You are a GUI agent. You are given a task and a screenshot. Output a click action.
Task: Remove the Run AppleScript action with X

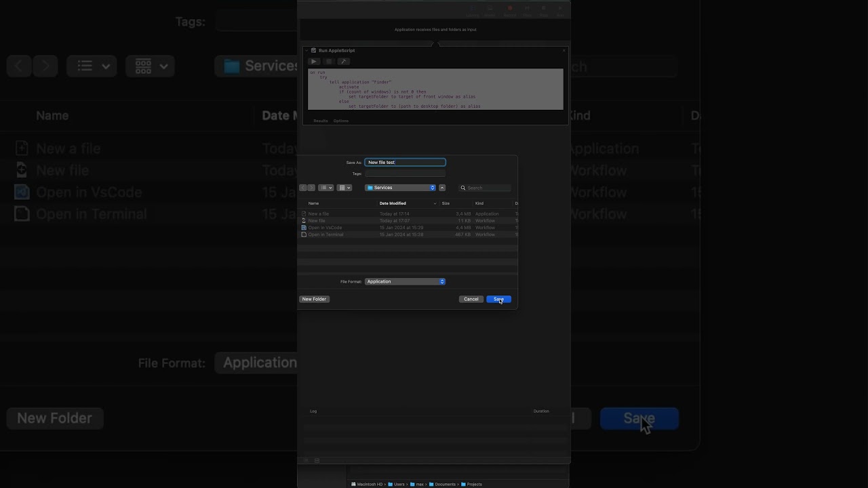[564, 50]
